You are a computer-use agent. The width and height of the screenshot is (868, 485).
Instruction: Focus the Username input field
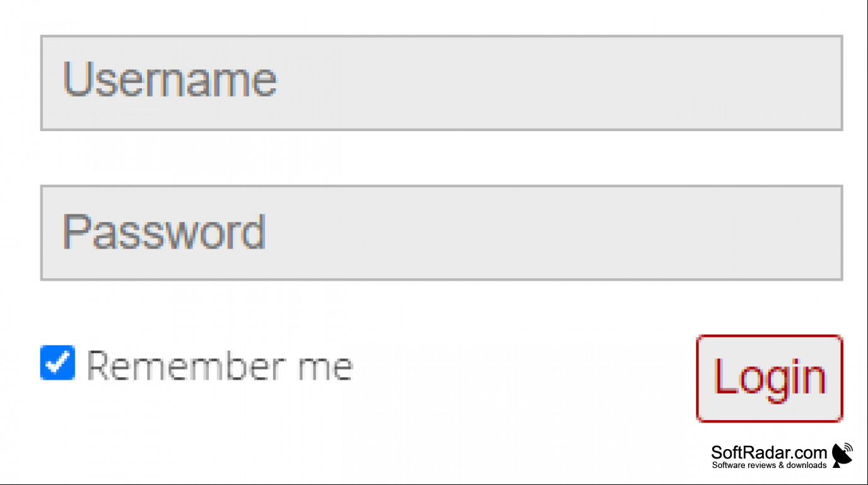[x=442, y=83]
